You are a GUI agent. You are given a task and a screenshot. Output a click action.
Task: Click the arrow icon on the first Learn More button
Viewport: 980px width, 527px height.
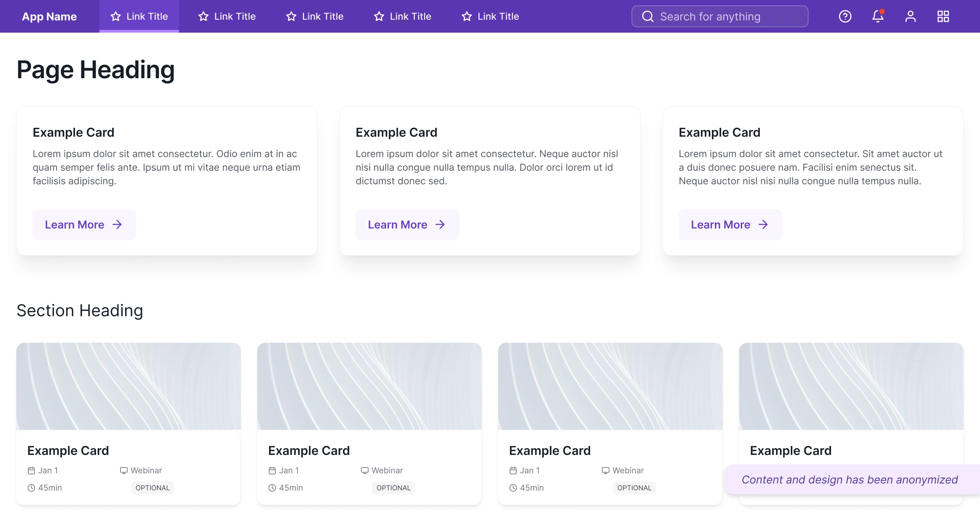pos(117,225)
